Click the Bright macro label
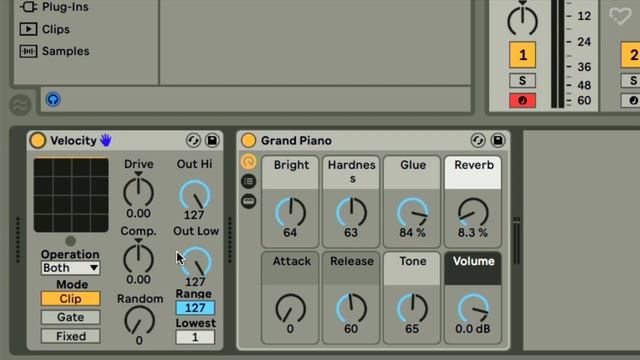 pyautogui.click(x=291, y=165)
